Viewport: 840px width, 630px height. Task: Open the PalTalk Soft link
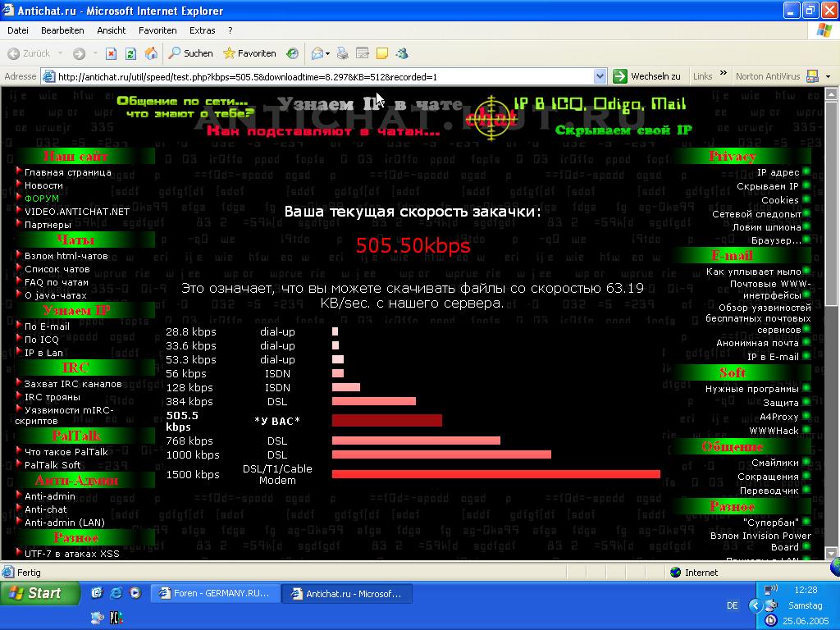pyautogui.click(x=52, y=465)
